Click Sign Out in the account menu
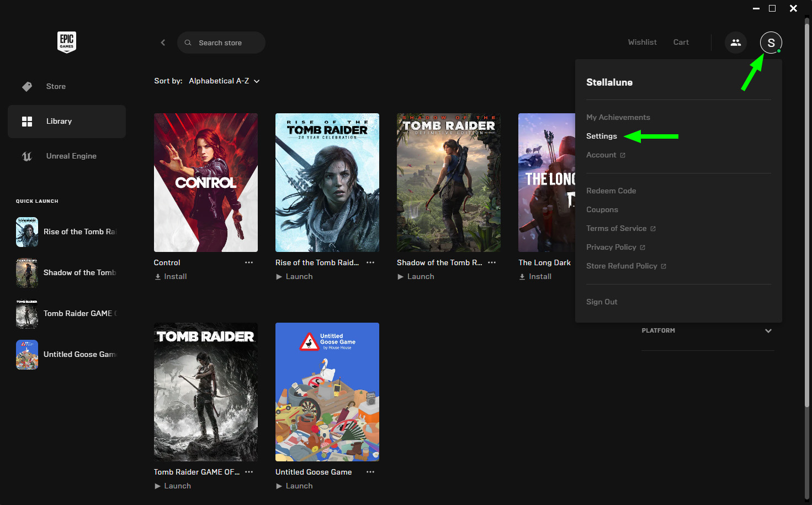Screen dimensions: 812x505 [602, 302]
